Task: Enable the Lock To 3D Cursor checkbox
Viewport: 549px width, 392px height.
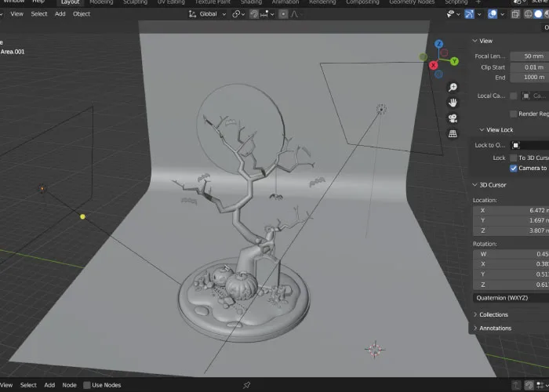Action: coord(514,158)
